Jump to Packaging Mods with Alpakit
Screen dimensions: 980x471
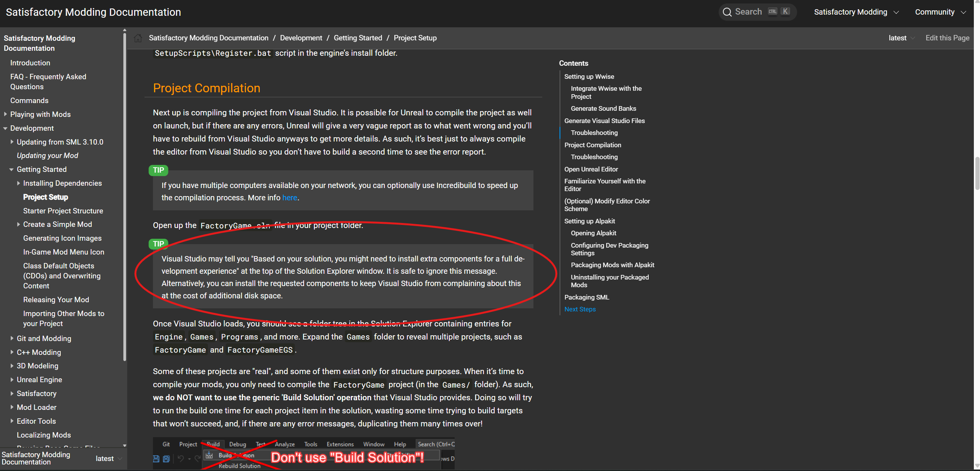(612, 265)
